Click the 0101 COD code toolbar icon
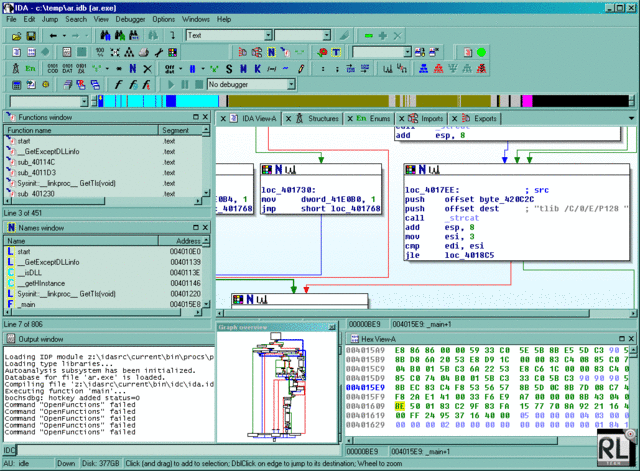 point(53,69)
